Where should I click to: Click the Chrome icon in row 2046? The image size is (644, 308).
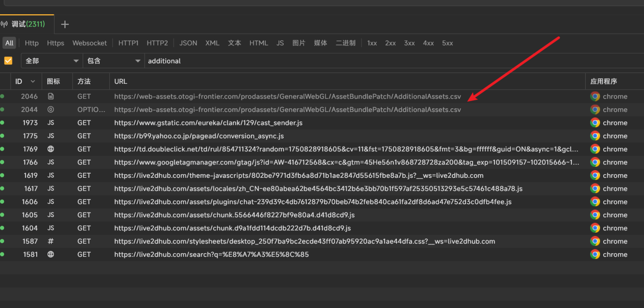595,96
